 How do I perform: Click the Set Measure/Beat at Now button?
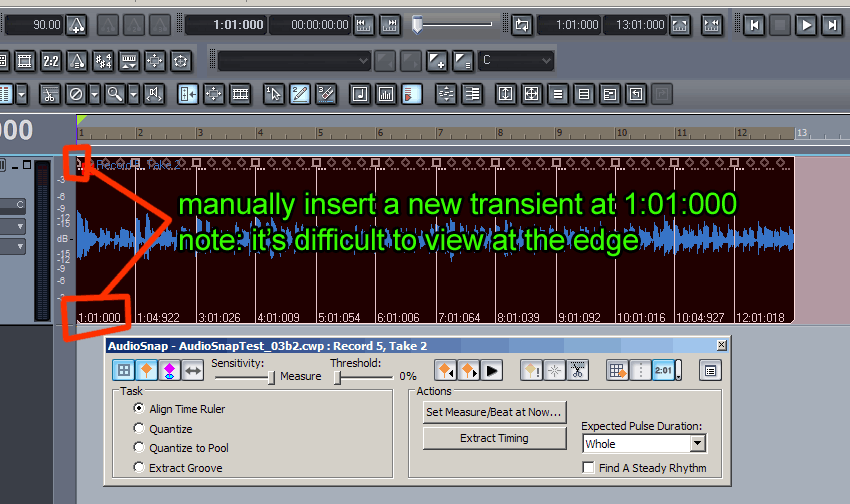[494, 411]
